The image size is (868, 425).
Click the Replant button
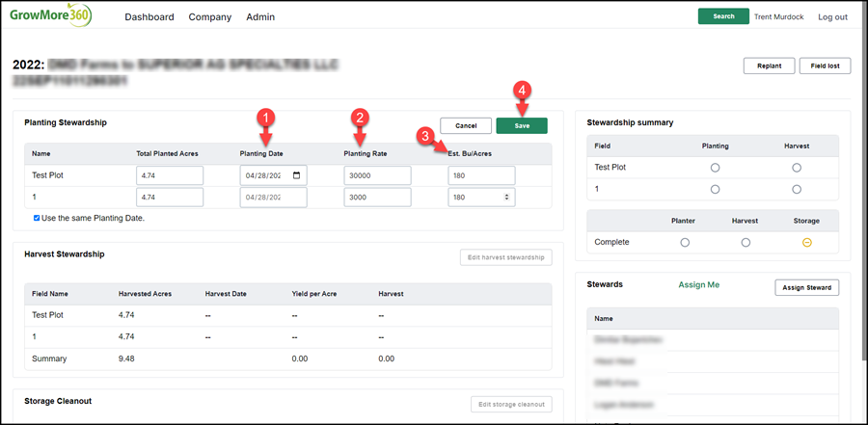769,66
